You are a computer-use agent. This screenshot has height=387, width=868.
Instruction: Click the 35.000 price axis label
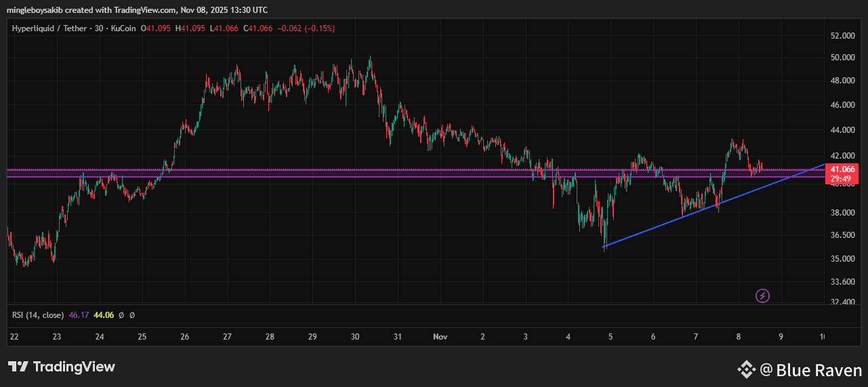click(x=843, y=259)
